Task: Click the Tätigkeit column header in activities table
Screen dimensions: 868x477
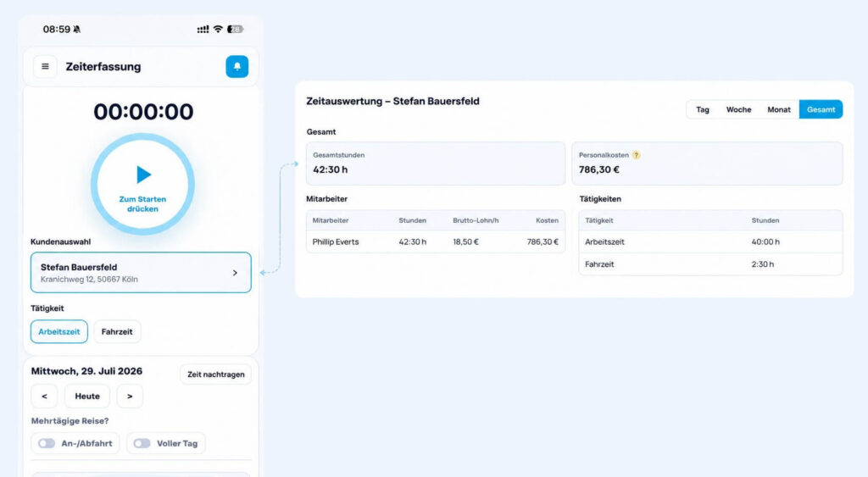Action: 599,220
